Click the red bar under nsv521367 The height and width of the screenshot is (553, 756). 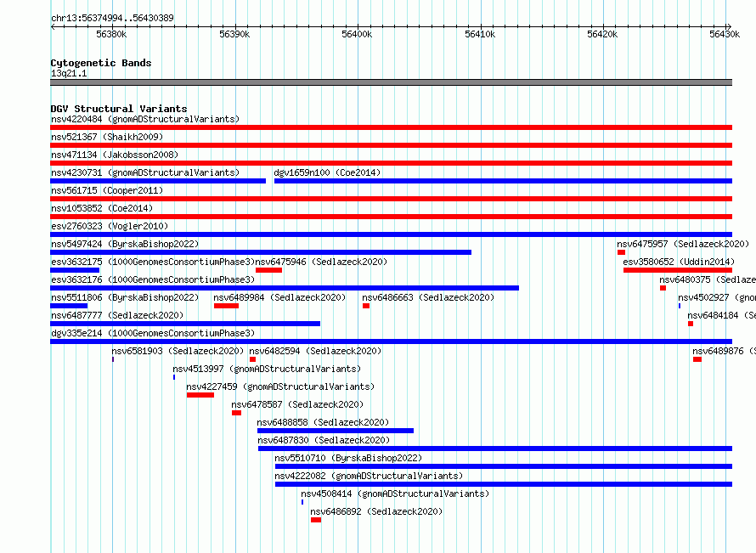coord(391,145)
